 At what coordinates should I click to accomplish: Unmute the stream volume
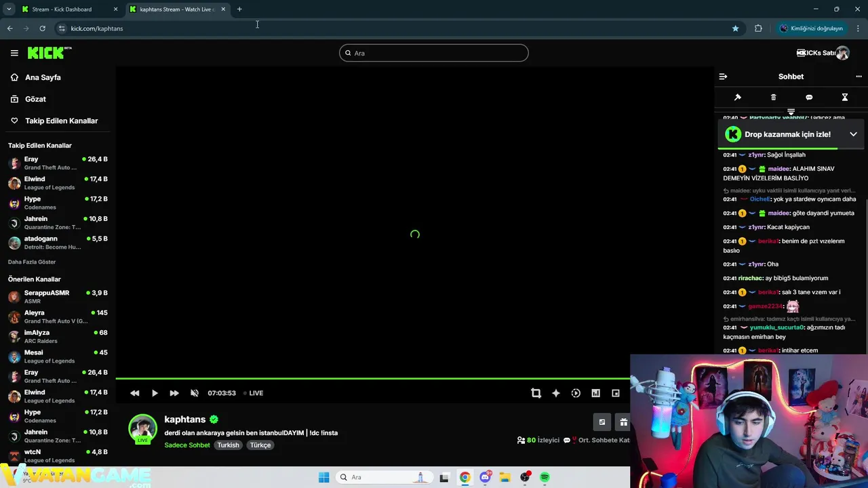tap(195, 393)
